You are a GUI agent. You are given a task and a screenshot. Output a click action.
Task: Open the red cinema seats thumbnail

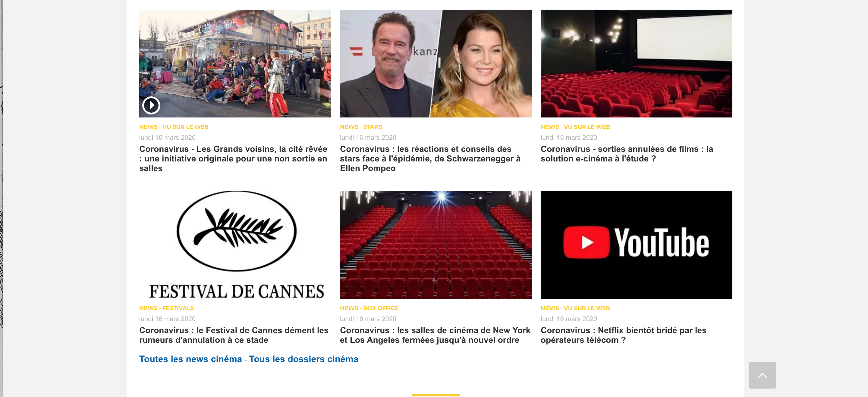435,245
